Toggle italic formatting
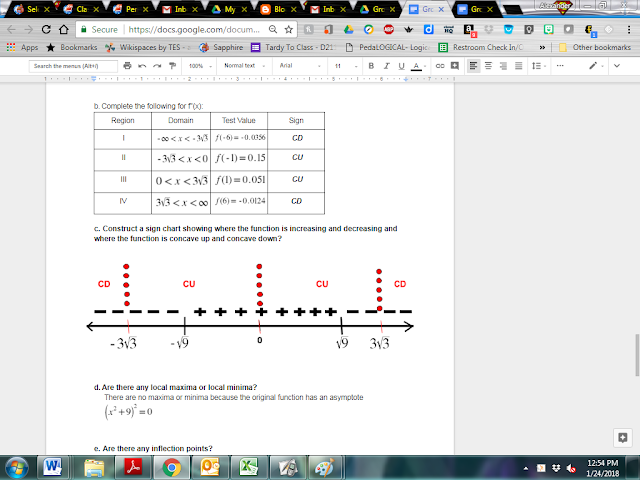Image resolution: width=640 pixels, height=480 pixels. (x=386, y=66)
